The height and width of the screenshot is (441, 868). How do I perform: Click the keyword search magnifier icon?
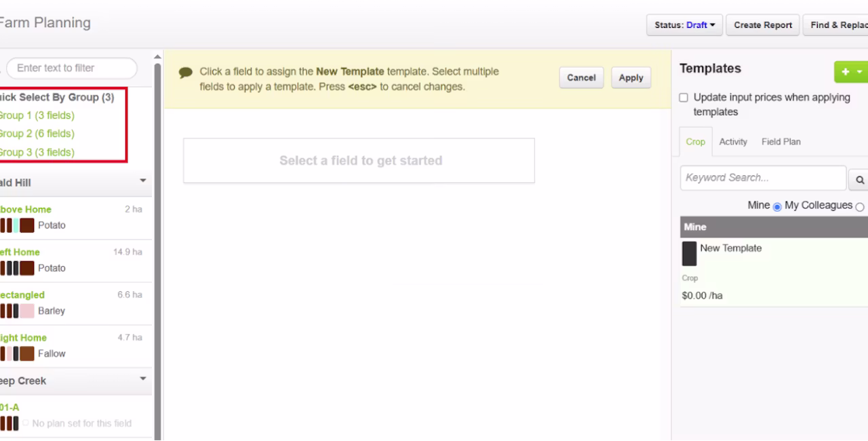860,180
